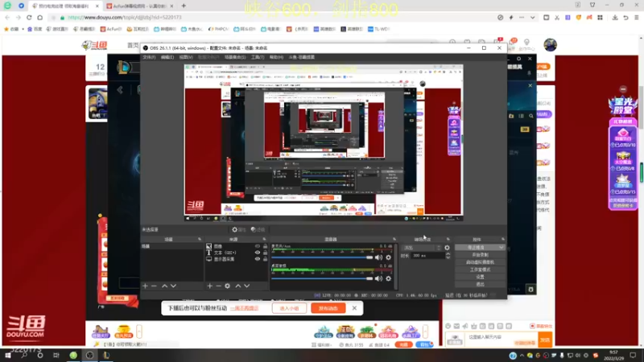Open desktop audio settings gear
644x362 pixels.
(x=388, y=278)
